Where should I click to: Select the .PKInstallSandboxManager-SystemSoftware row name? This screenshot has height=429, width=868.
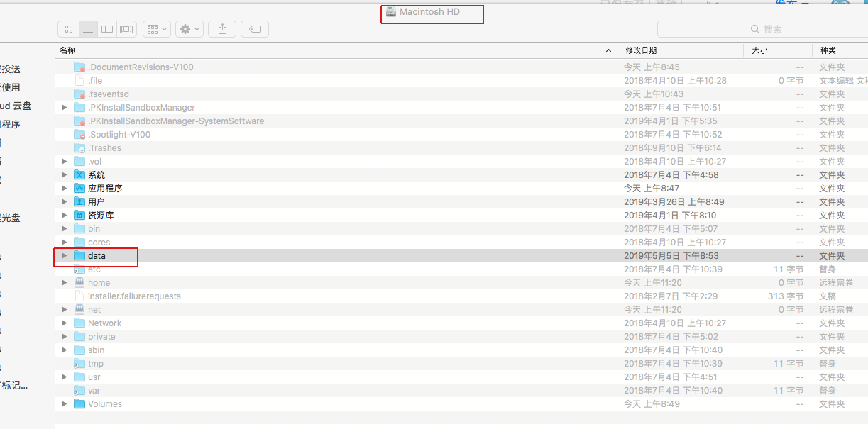[176, 121]
